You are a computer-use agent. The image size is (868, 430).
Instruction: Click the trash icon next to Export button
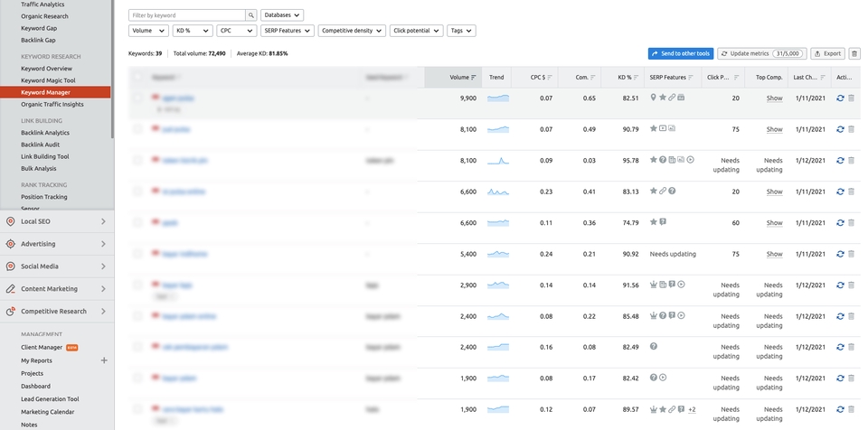pyautogui.click(x=854, y=53)
